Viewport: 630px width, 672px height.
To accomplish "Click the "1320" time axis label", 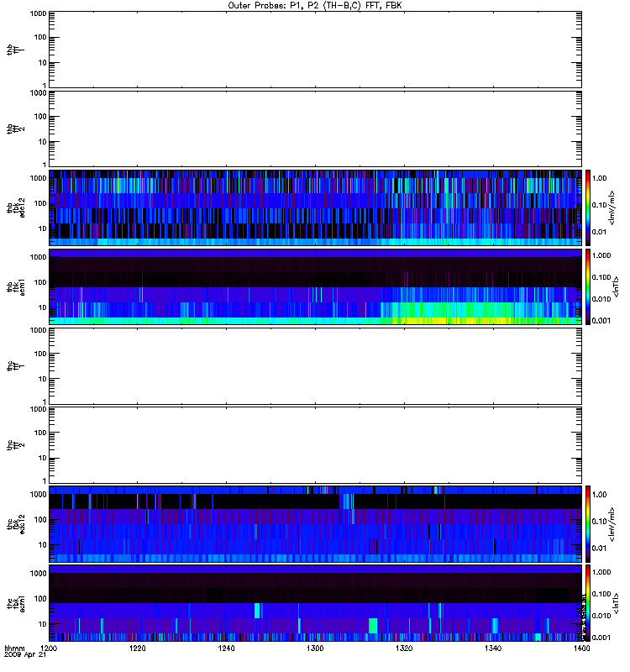I will pos(404,648).
